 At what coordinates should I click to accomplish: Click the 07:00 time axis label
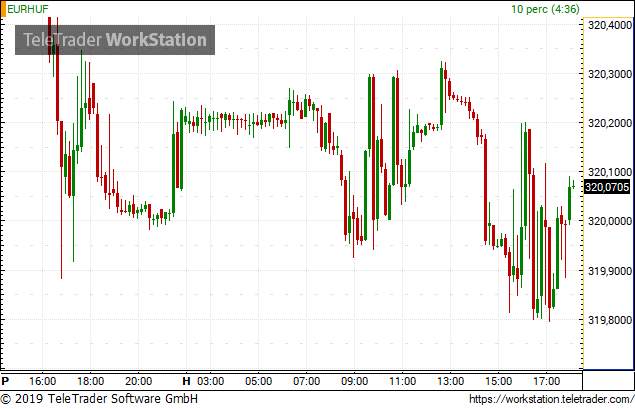click(307, 381)
